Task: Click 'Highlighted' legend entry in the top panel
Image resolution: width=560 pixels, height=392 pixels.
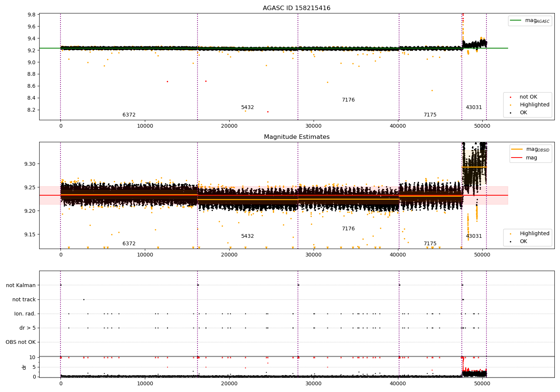Action: [x=530, y=105]
